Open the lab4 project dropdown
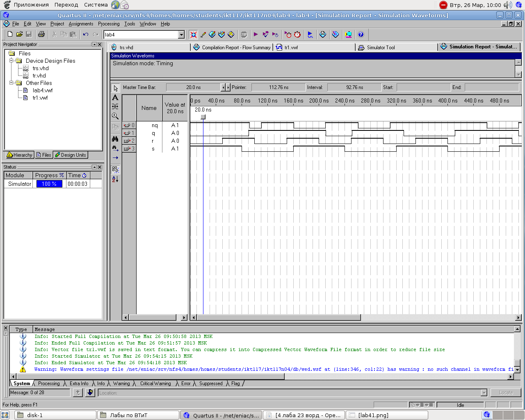 tap(181, 35)
